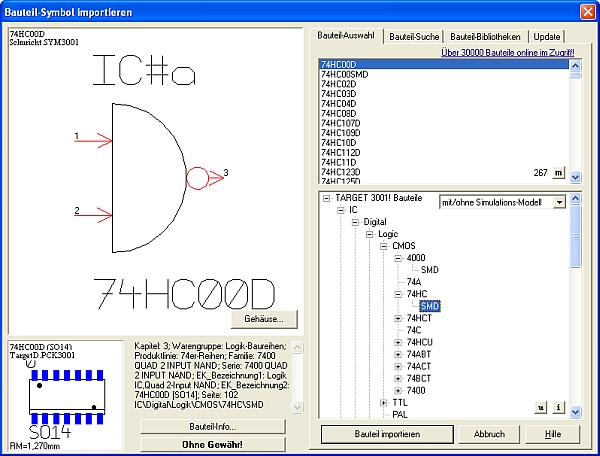Click the SO14 package footprint thumbnail
Screen dimensions: 600x456
click(66, 397)
